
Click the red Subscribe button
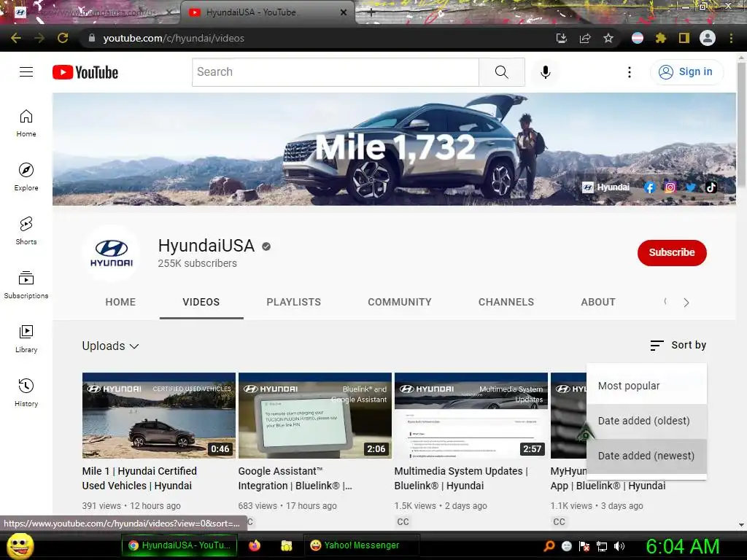672,252
